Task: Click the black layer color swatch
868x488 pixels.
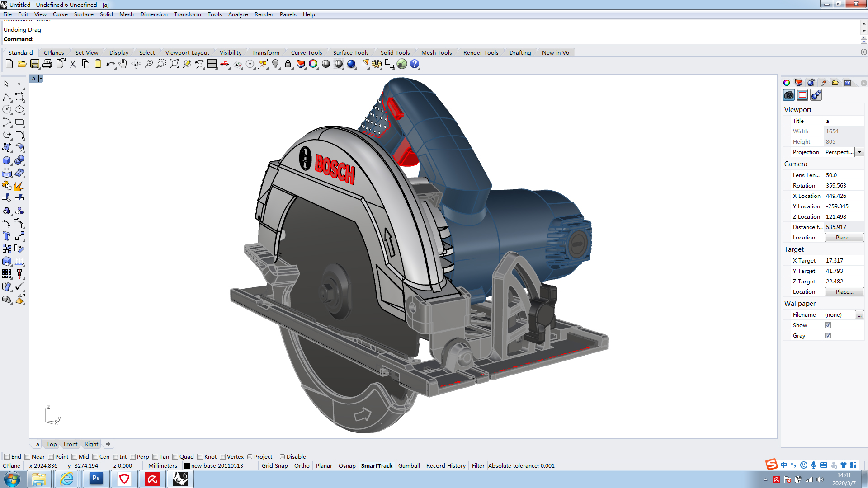Action: pyautogui.click(x=187, y=466)
